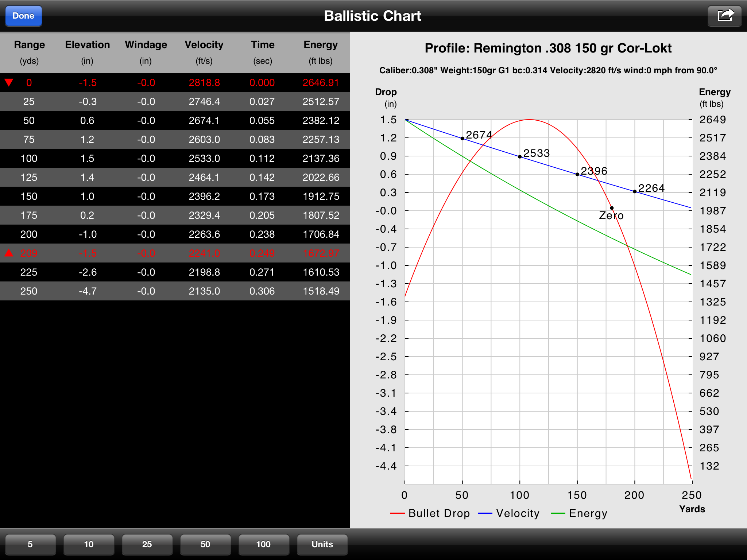
Task: Click the profile title Remington .308
Action: click(x=548, y=48)
